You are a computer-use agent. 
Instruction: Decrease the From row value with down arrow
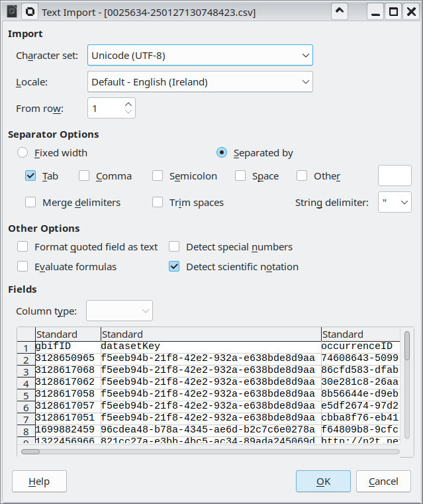[128, 113]
